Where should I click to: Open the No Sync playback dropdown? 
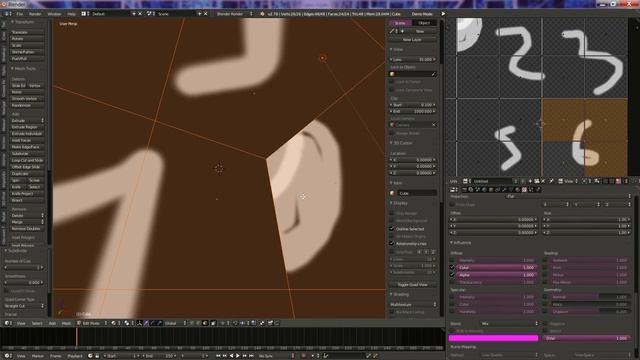[276, 356]
